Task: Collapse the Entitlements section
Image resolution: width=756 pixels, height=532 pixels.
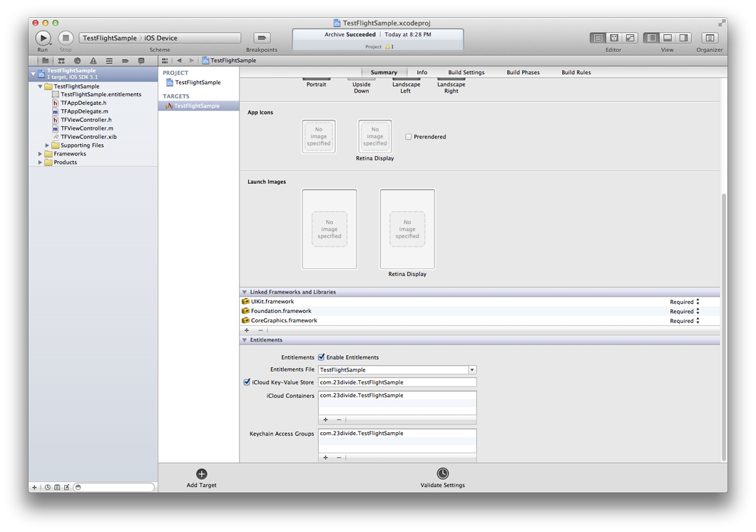Action: point(245,340)
